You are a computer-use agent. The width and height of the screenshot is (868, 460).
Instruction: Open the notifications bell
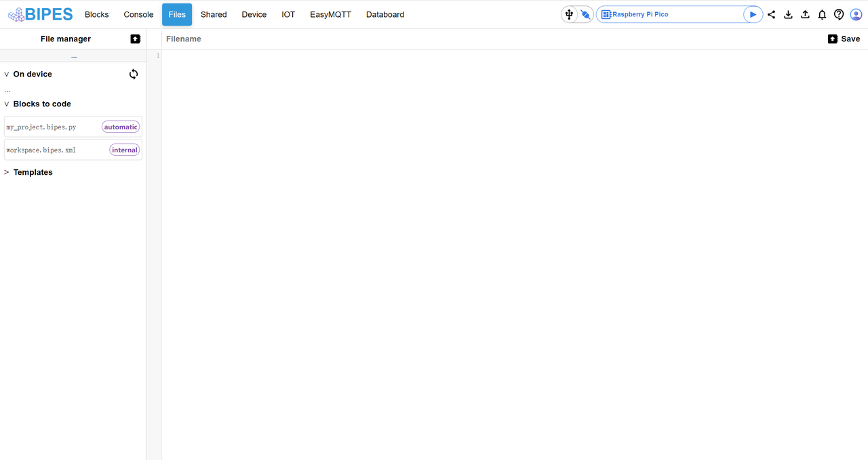point(822,14)
